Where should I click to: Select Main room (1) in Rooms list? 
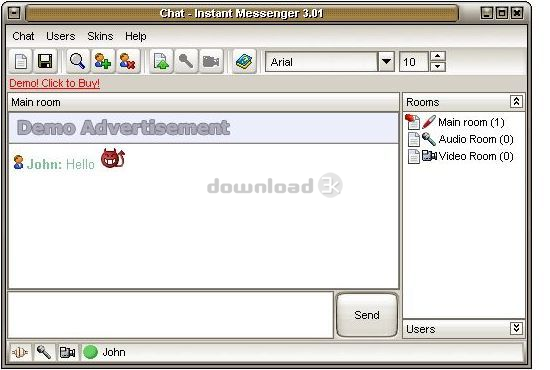[471, 122]
